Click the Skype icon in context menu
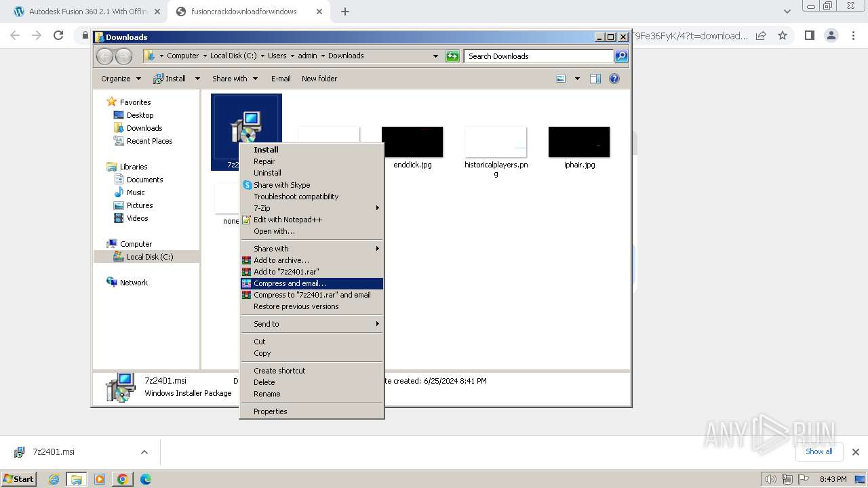This screenshot has height=488, width=868. [247, 185]
